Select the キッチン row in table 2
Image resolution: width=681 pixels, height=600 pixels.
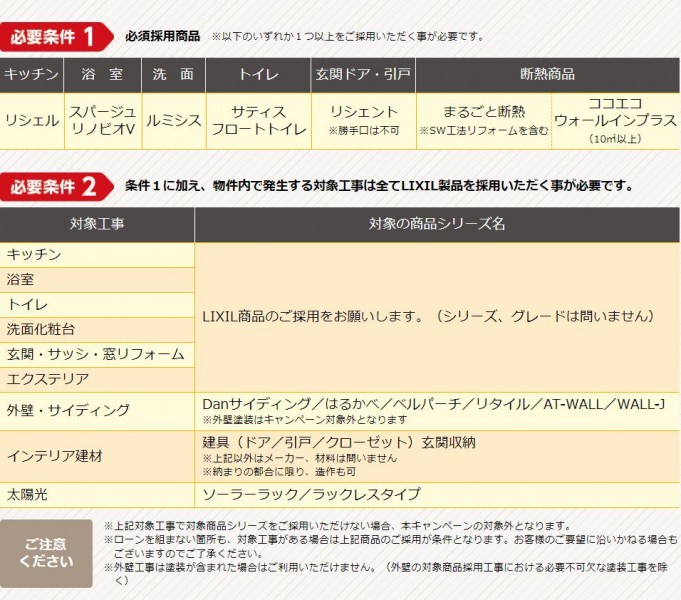(97, 255)
